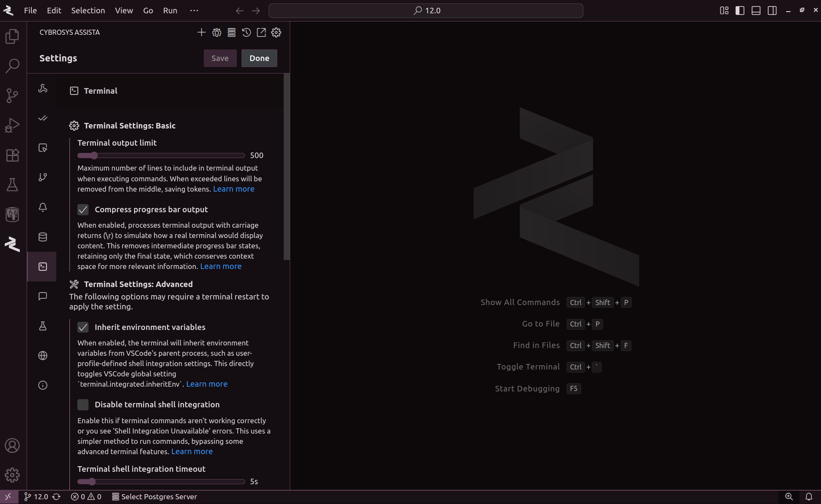
Task: Open the Testing flask view in activity bar
Action: tap(12, 184)
